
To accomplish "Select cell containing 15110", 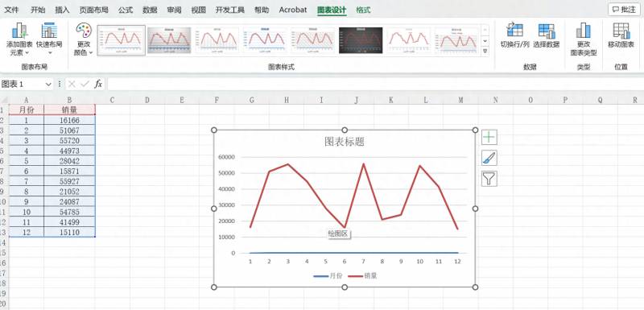I will pyautogui.click(x=69, y=233).
